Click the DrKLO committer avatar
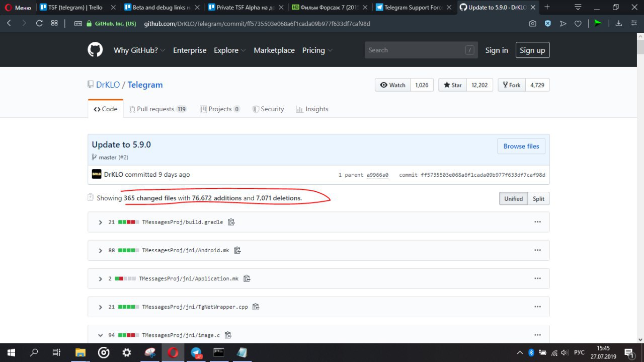The image size is (644, 362). point(97,174)
